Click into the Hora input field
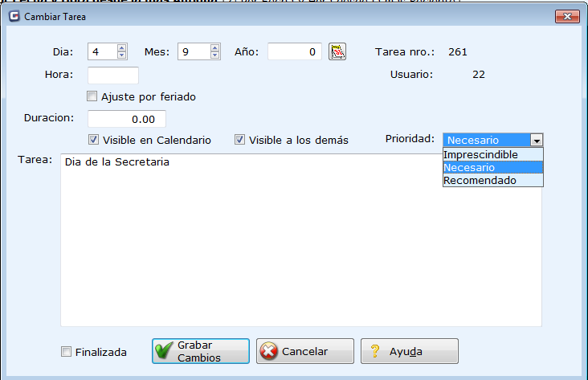588x380 pixels. click(112, 76)
